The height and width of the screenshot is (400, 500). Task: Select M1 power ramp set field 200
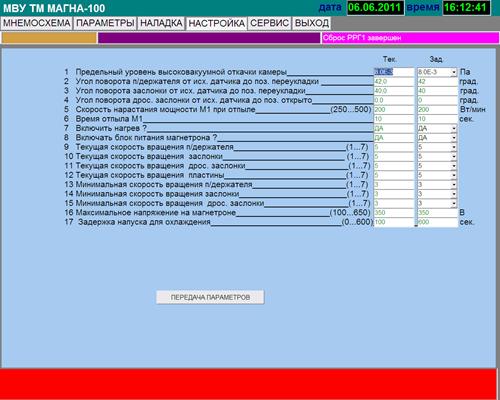437,109
